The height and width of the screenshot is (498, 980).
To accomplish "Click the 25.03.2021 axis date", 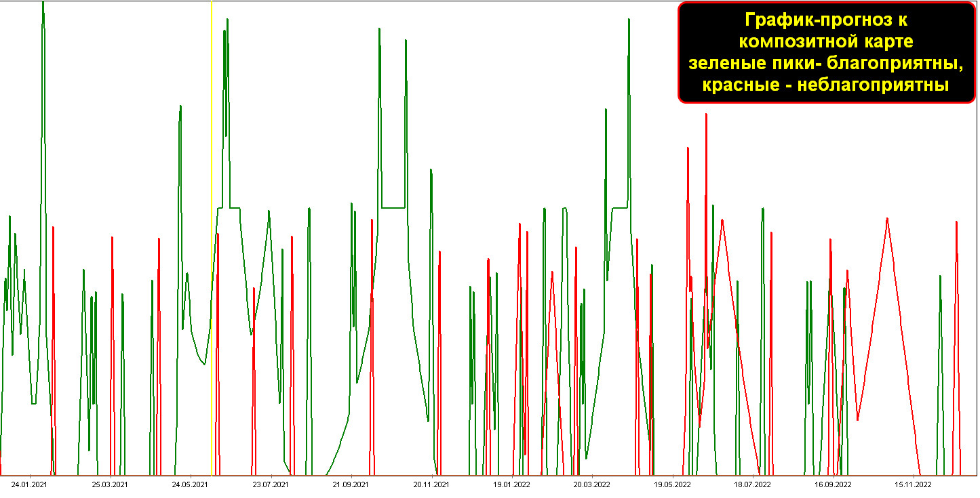I will click(110, 484).
